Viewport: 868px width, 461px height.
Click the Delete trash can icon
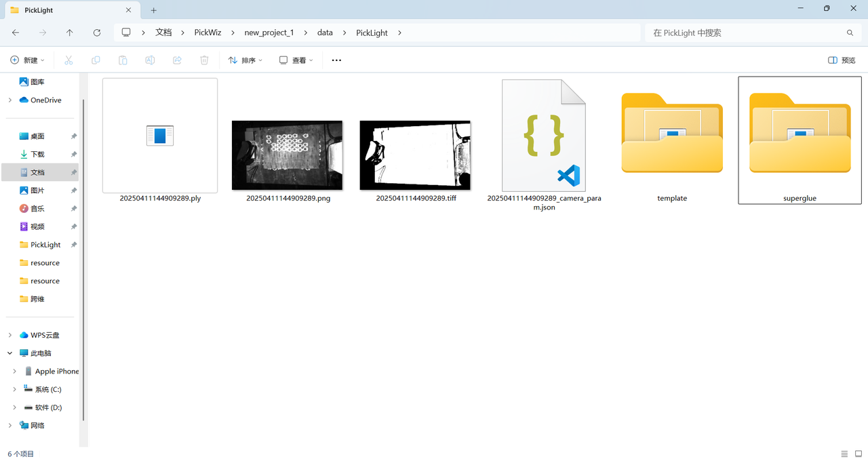[204, 60]
